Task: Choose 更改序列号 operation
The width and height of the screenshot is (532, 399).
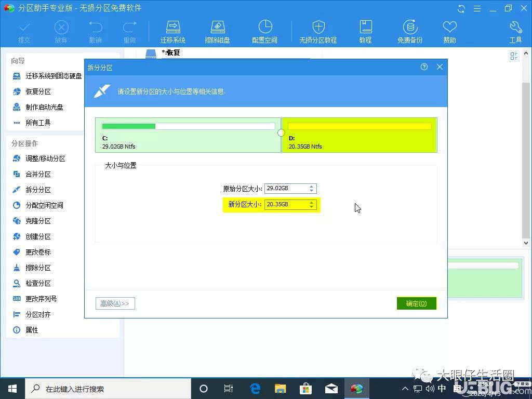Action: [x=35, y=299]
